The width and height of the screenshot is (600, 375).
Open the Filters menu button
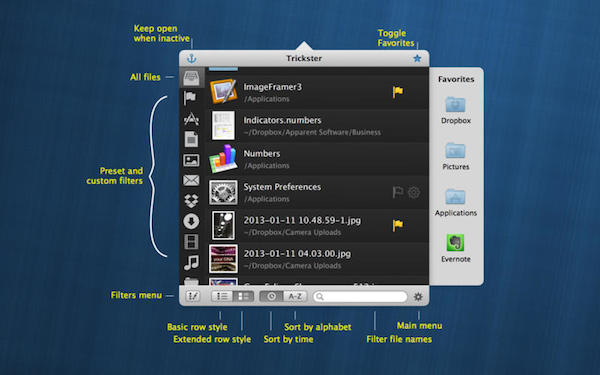193,296
